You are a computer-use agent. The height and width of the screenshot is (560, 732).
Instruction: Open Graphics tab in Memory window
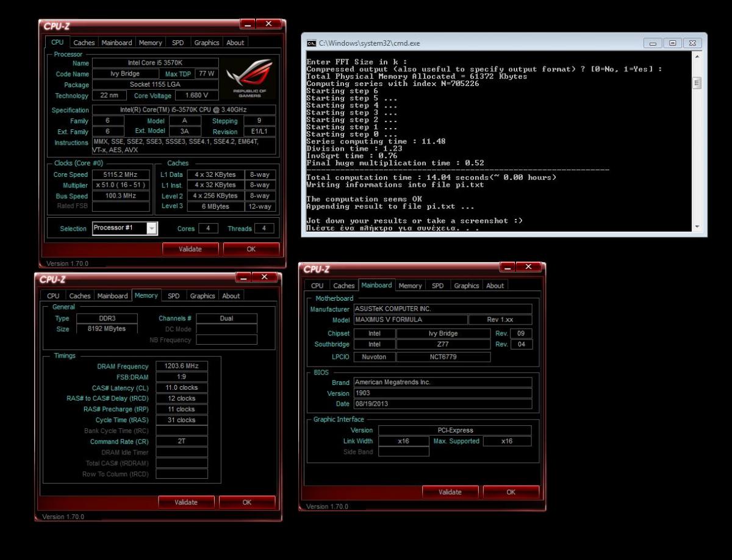point(203,296)
